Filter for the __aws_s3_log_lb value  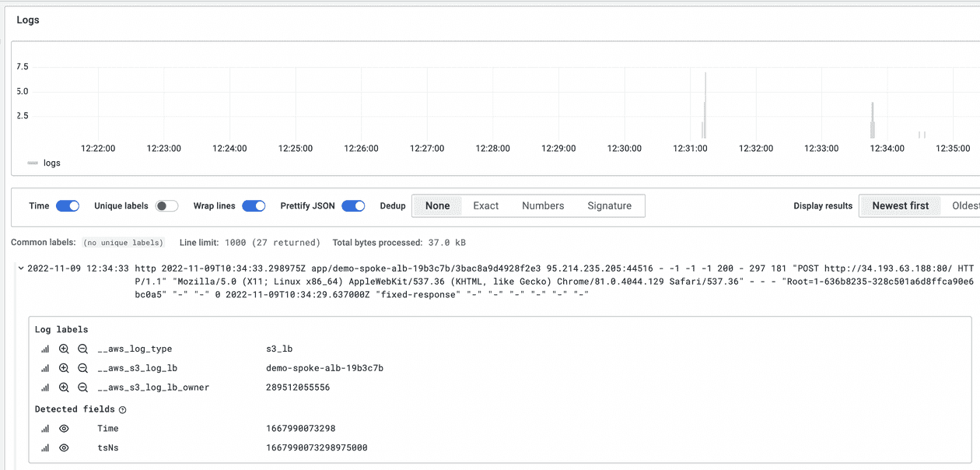pos(64,367)
